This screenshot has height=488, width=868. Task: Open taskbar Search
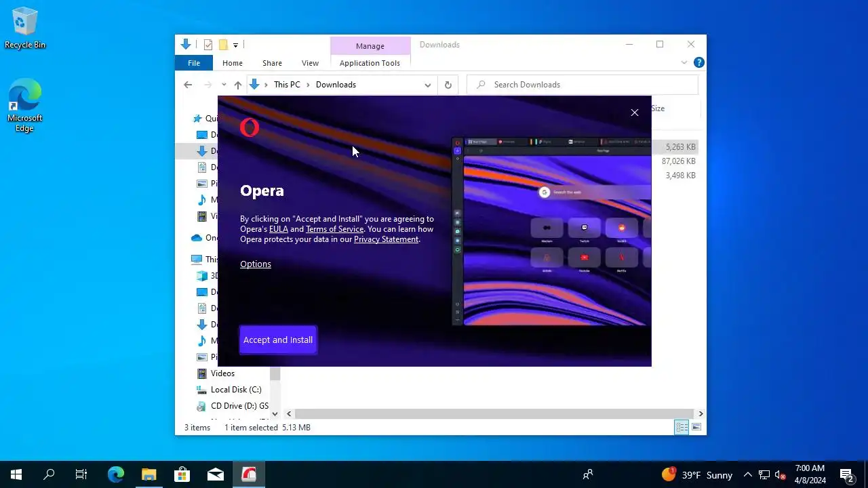coord(49,474)
